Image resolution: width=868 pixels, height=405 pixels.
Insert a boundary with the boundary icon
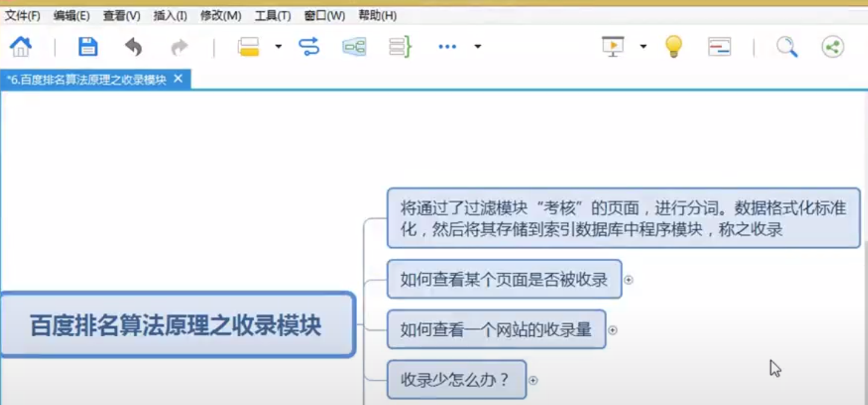(354, 46)
